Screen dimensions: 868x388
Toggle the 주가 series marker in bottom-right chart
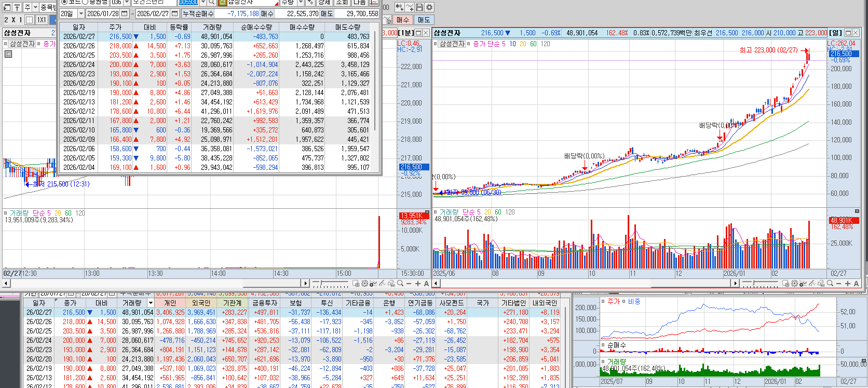603,301
